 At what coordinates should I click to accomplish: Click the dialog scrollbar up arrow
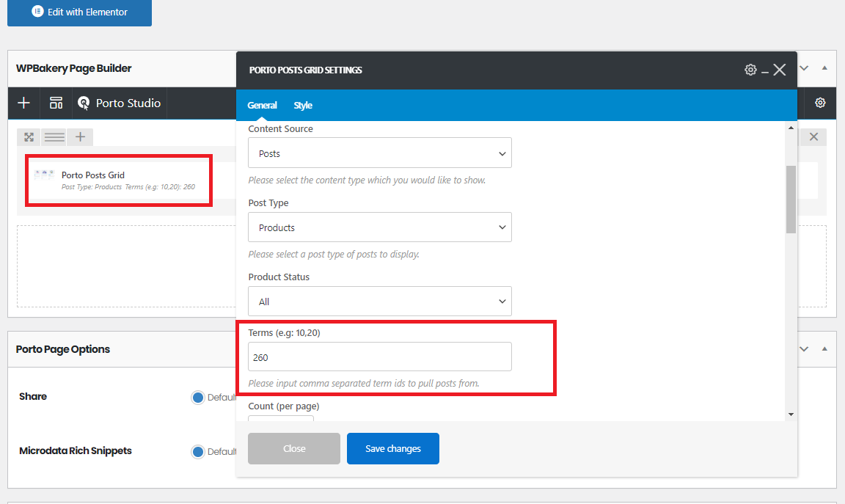(x=791, y=128)
